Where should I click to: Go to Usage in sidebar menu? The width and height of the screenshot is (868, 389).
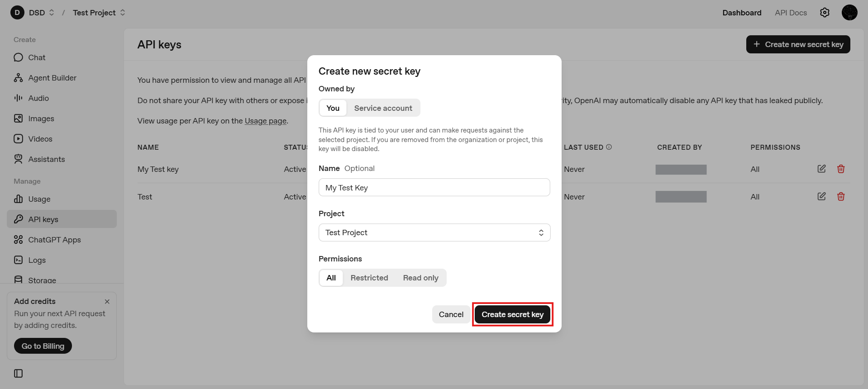click(x=39, y=199)
